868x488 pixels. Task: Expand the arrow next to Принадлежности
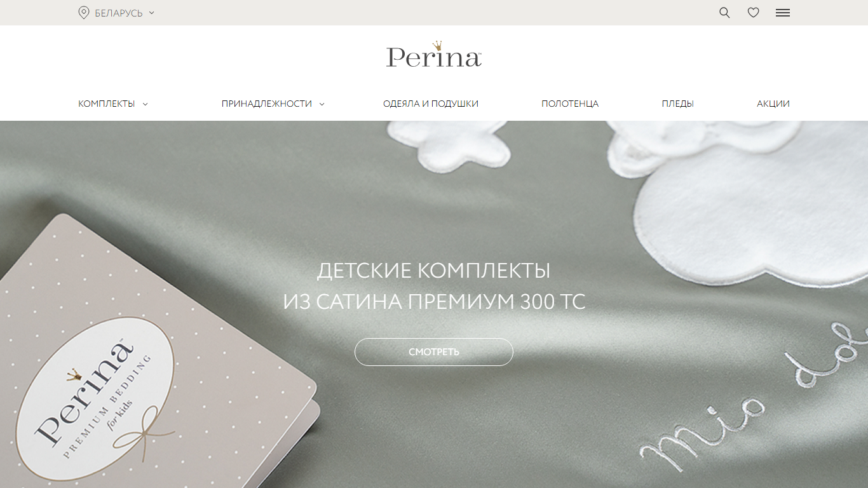(x=322, y=104)
